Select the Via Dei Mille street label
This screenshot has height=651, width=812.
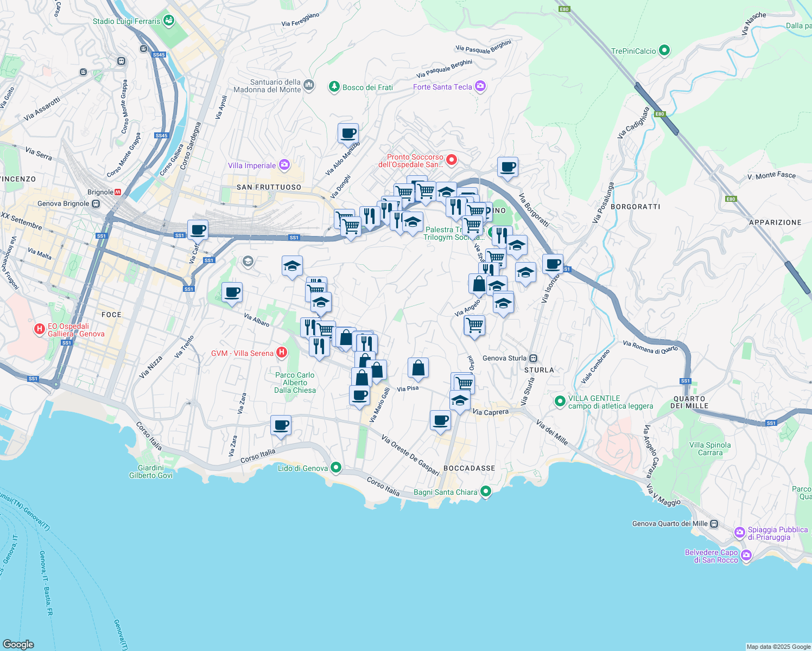[x=552, y=432]
